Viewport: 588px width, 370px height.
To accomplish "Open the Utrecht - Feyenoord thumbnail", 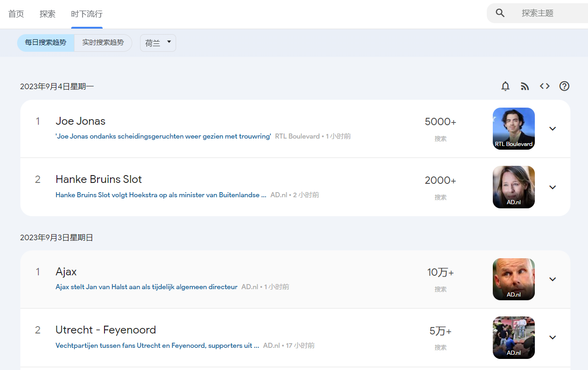I will coord(514,337).
